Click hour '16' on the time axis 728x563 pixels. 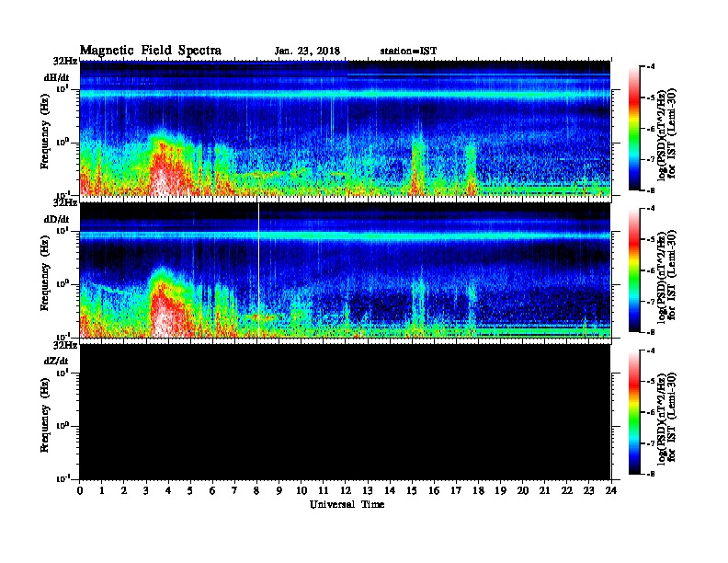pos(434,491)
